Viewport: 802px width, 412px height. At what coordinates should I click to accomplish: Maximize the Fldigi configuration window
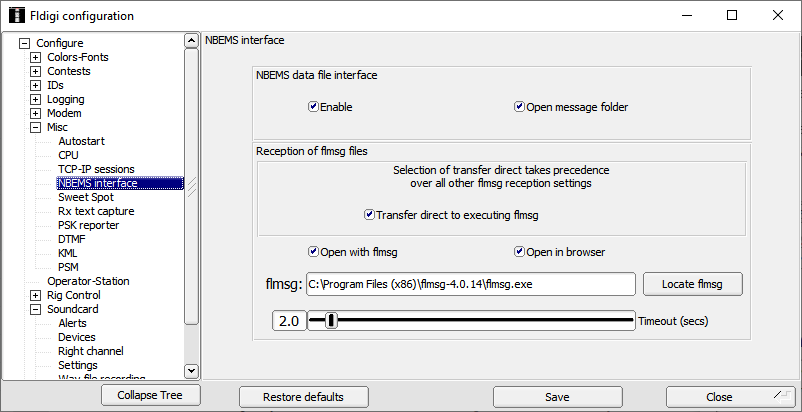point(732,15)
